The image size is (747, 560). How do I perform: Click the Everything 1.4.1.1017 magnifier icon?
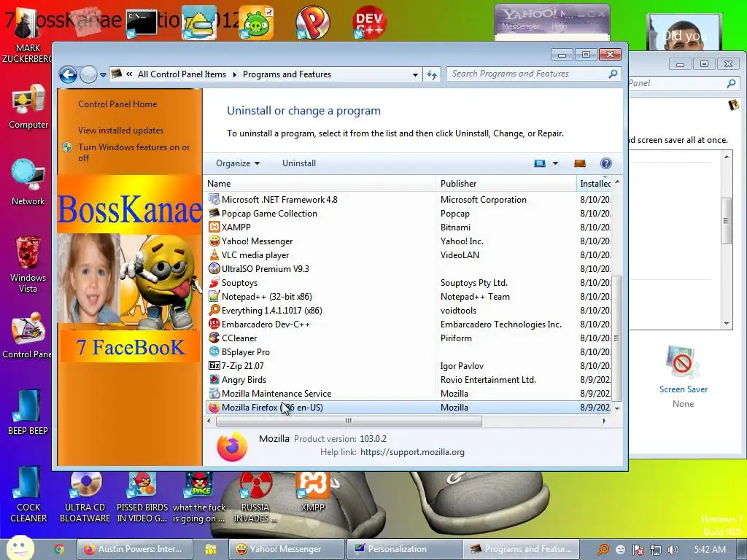pos(214,310)
